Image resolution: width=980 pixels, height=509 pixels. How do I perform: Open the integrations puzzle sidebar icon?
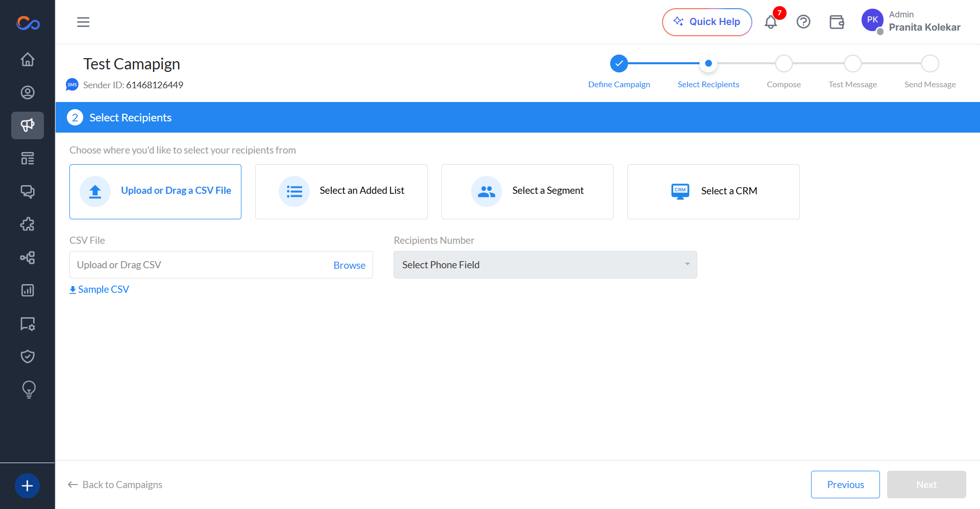pos(28,224)
